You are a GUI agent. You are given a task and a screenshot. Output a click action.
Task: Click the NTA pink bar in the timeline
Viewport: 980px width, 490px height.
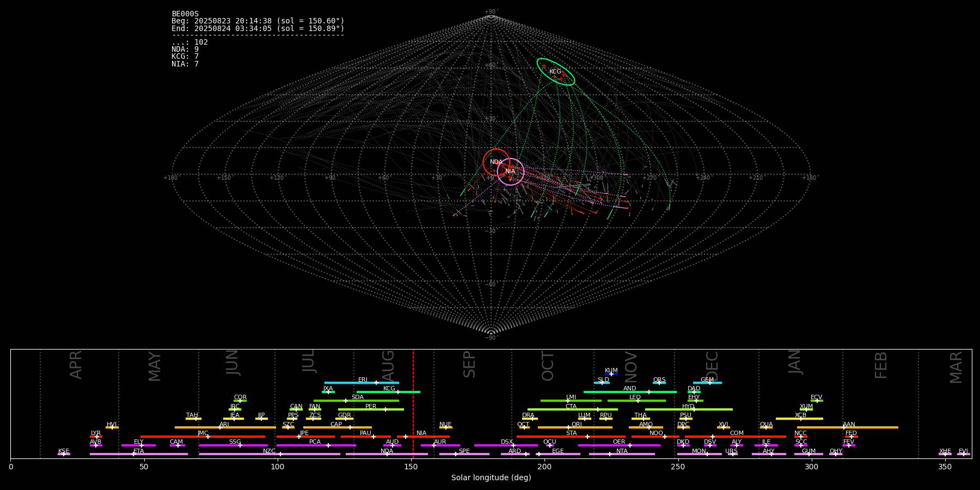pos(622,454)
